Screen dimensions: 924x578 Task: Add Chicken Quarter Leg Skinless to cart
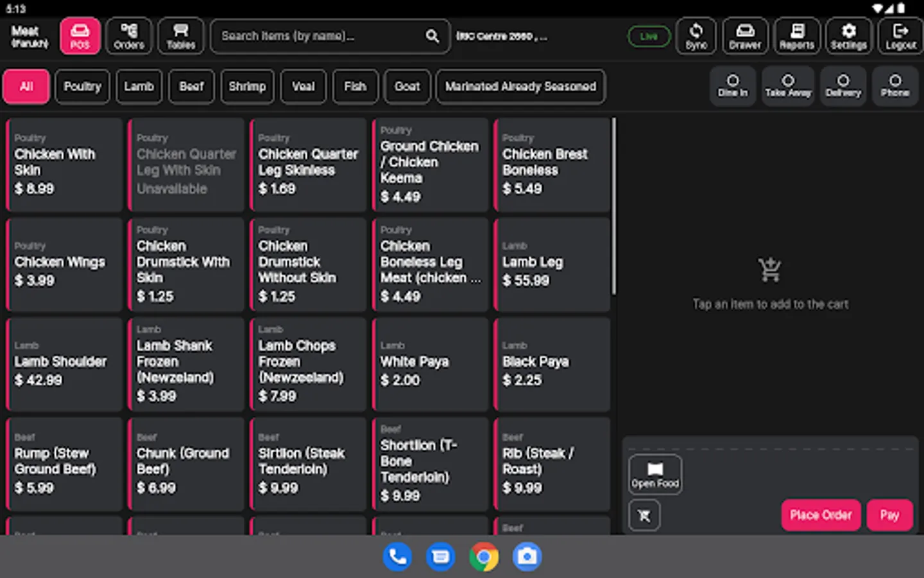[x=308, y=164]
